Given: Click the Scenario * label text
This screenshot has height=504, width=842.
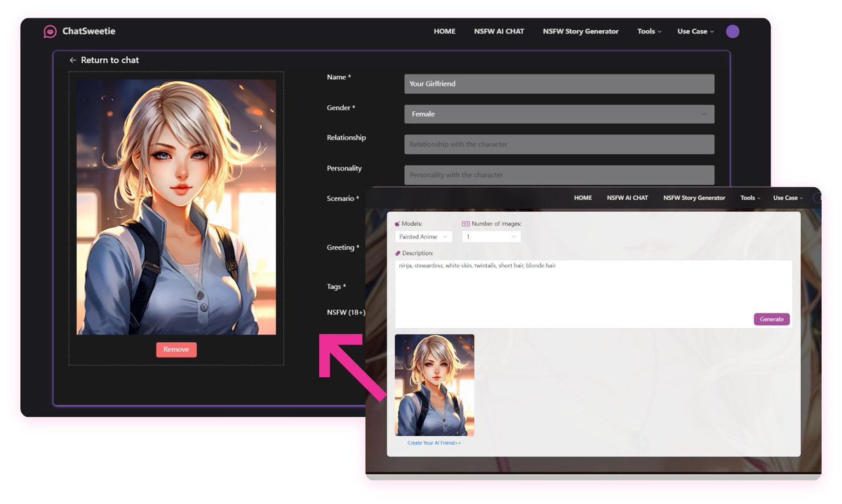Looking at the screenshot, I should [343, 198].
